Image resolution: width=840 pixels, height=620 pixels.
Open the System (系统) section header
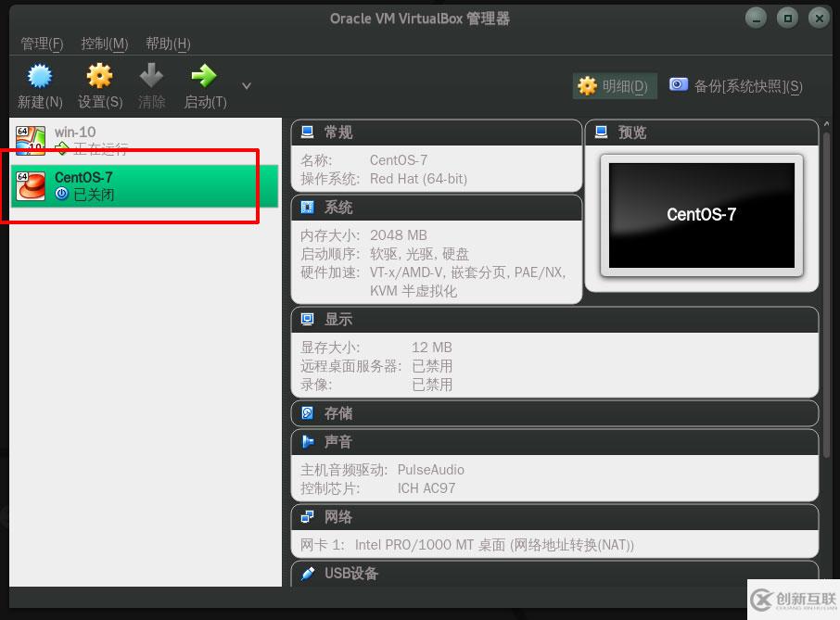(436, 208)
